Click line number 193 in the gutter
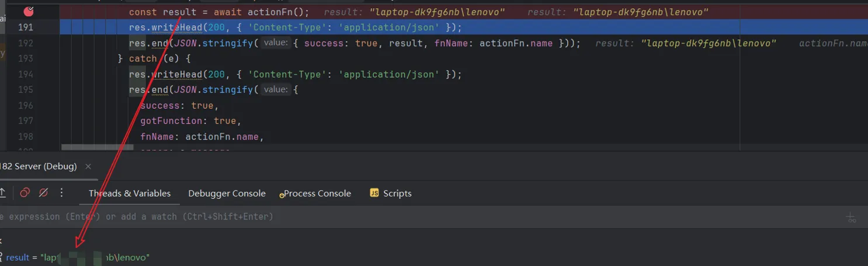The image size is (868, 266). (x=26, y=58)
